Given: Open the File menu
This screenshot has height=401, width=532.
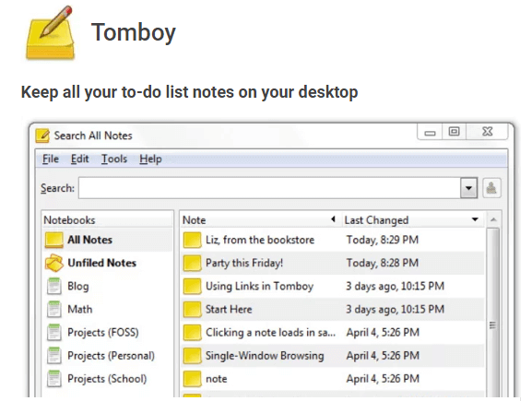Looking at the screenshot, I should tap(51, 159).
